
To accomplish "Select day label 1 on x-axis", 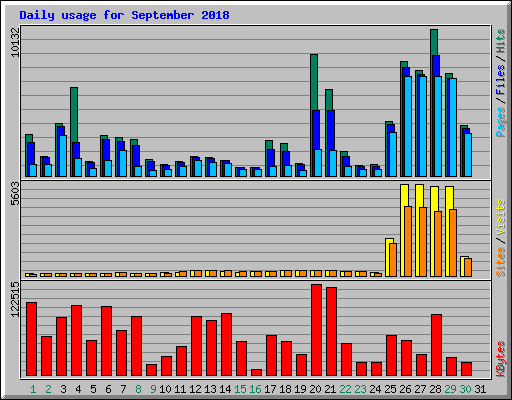I will click(33, 389).
